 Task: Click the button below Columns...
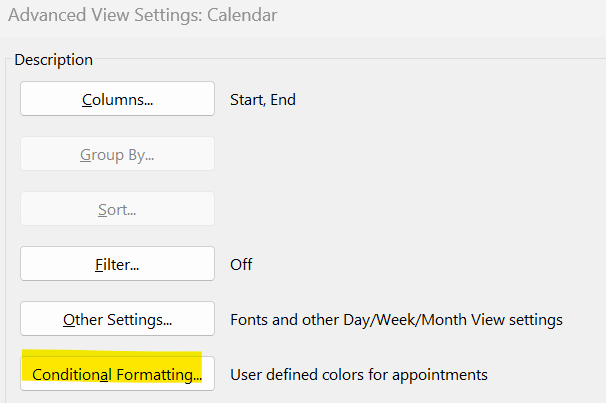click(x=117, y=154)
